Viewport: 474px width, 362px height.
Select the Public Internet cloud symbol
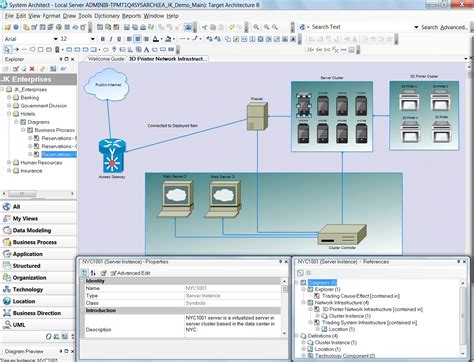[x=107, y=85]
